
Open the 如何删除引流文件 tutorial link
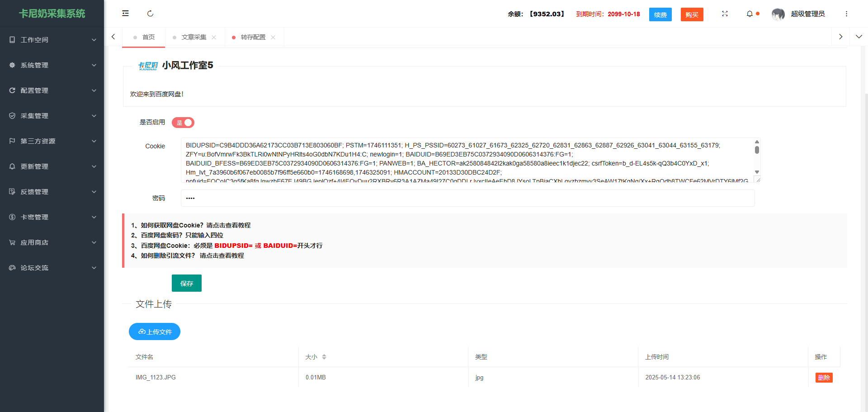click(222, 256)
